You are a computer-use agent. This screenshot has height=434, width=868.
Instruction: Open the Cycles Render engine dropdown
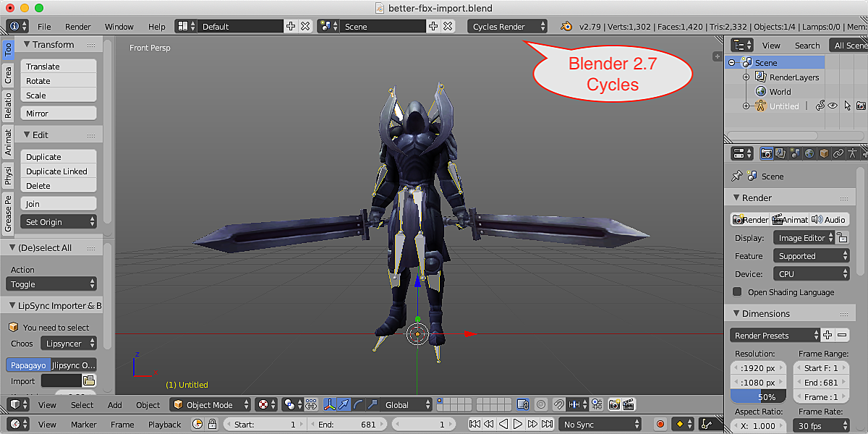click(x=508, y=27)
